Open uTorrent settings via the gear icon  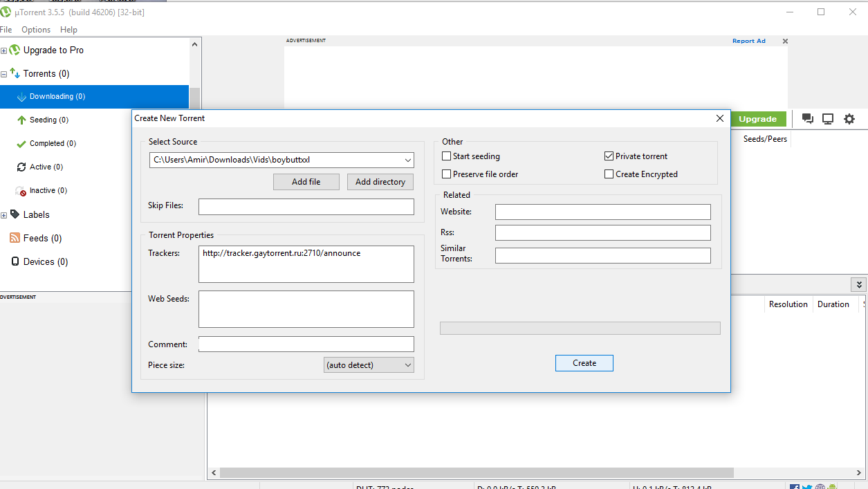(x=849, y=118)
